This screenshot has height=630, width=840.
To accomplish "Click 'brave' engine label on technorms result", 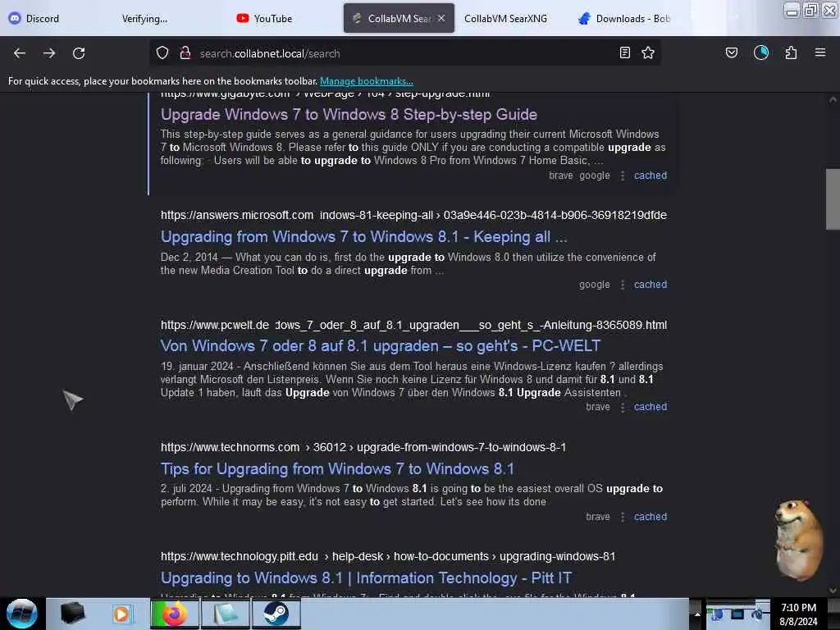I will click(598, 517).
